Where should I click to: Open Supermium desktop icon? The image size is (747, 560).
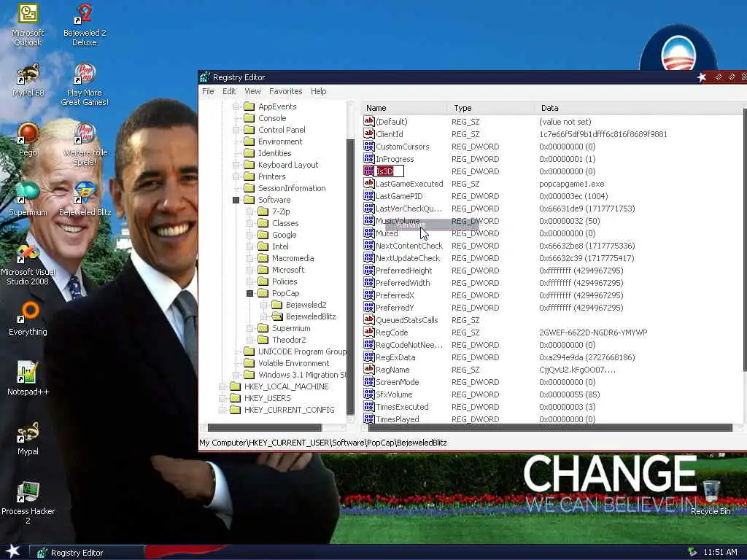tap(28, 200)
